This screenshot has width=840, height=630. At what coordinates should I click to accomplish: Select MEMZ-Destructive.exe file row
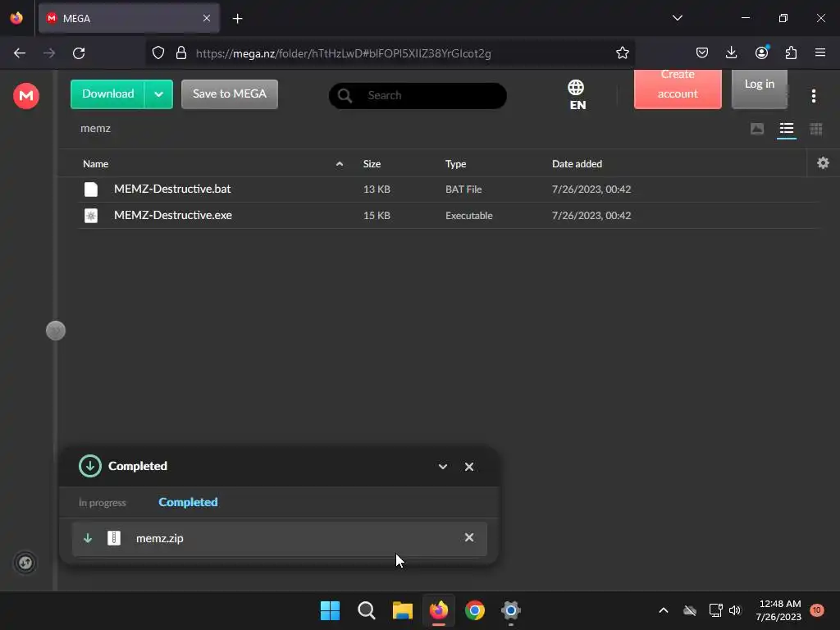pos(449,216)
